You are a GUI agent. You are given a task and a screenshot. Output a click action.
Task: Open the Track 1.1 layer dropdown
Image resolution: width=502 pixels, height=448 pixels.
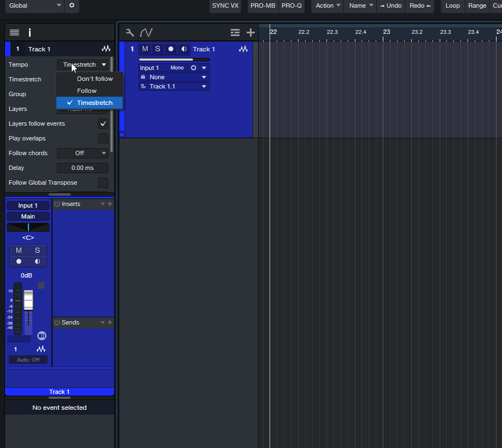(x=174, y=86)
